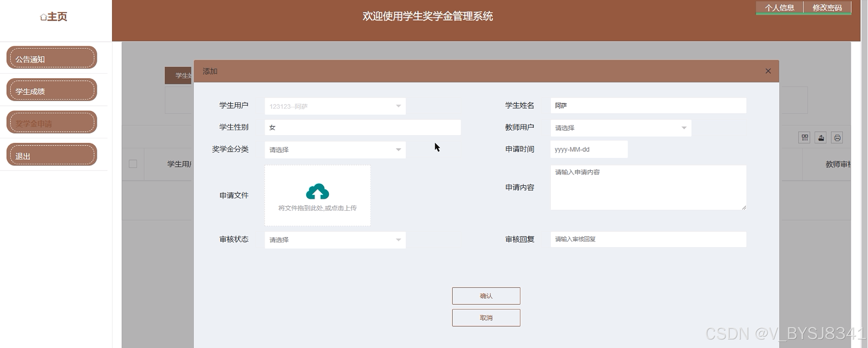The image size is (868, 348).
Task: Focus the 学生姓名 input field
Action: tap(648, 106)
